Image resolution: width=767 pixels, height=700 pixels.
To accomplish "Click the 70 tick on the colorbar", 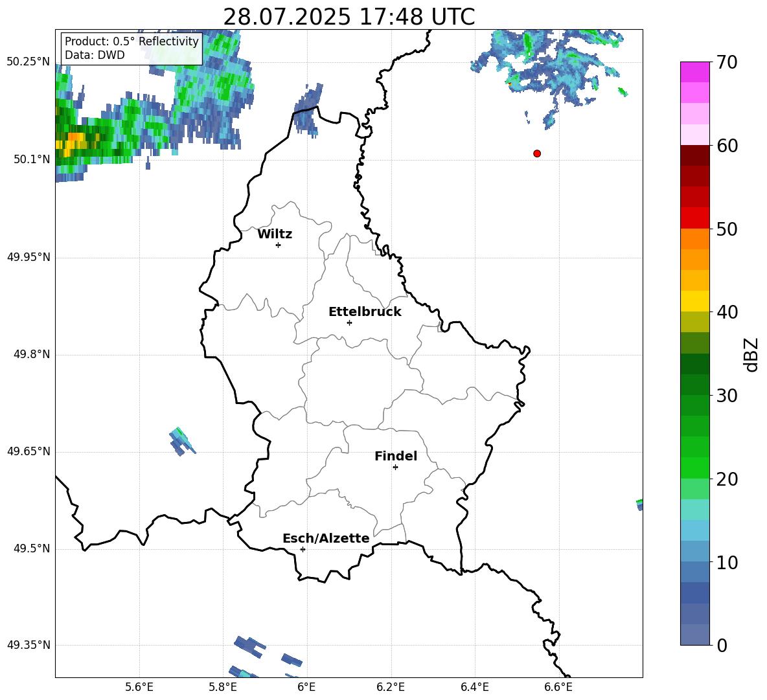I will click(x=726, y=62).
